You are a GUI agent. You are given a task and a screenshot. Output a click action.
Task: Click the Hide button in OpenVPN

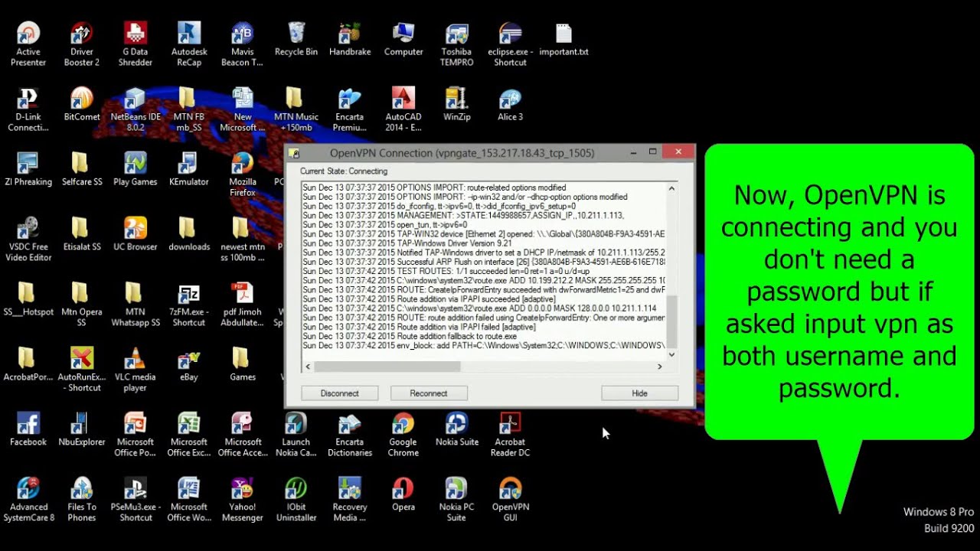[x=640, y=393]
